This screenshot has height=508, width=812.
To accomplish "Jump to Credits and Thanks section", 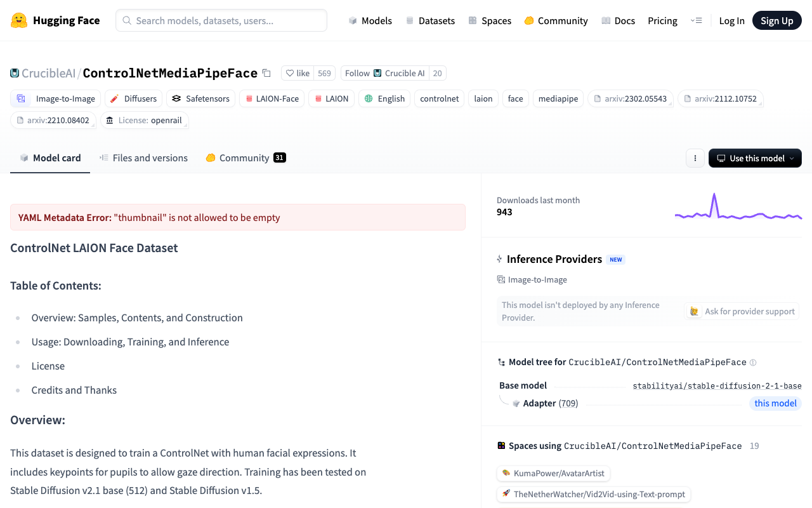I will tap(74, 390).
